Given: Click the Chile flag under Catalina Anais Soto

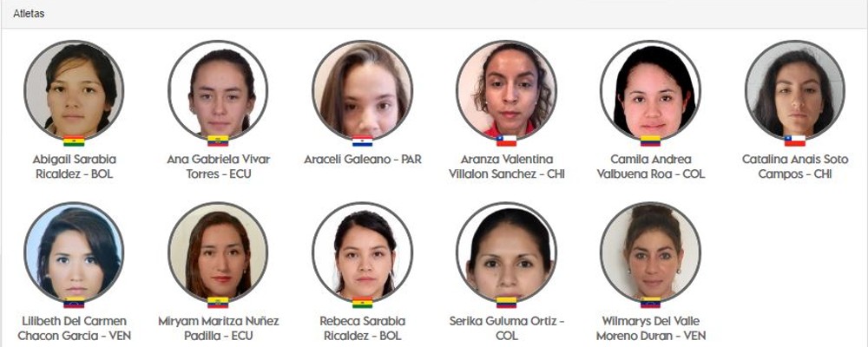Looking at the screenshot, I should [794, 141].
